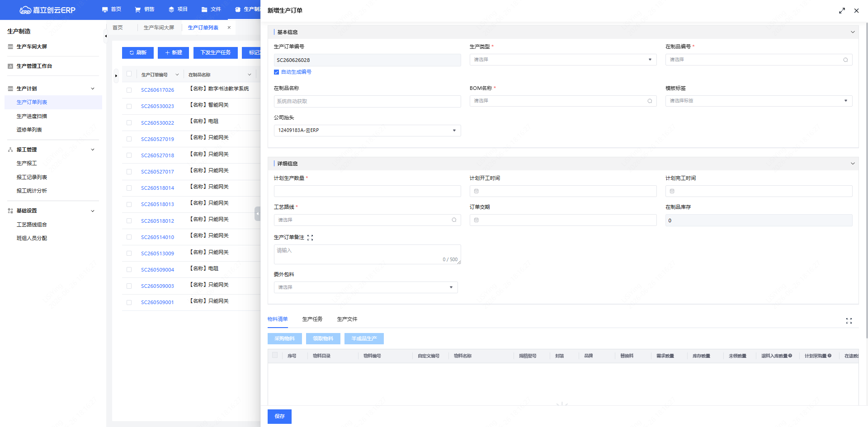The image size is (868, 427).
Task: Close the 生产订单列表 tab
Action: pyautogui.click(x=229, y=28)
